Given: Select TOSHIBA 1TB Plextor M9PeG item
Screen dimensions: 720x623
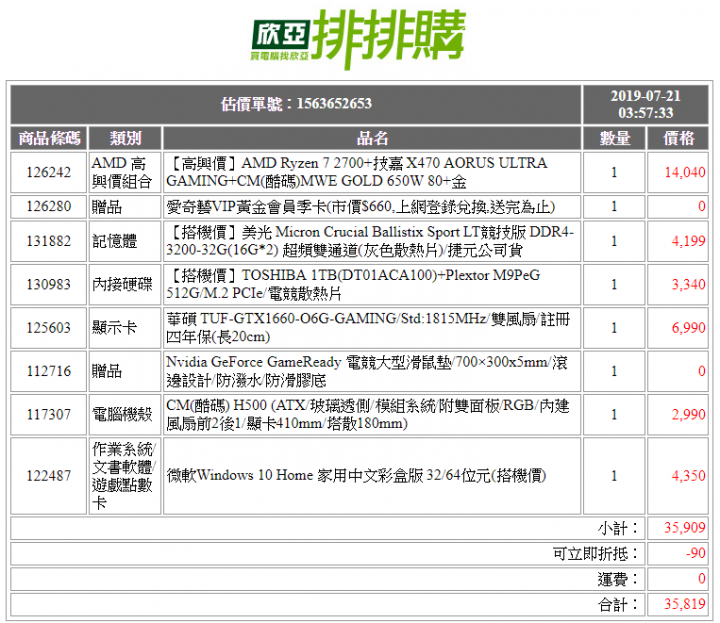Looking at the screenshot, I should (x=353, y=285).
